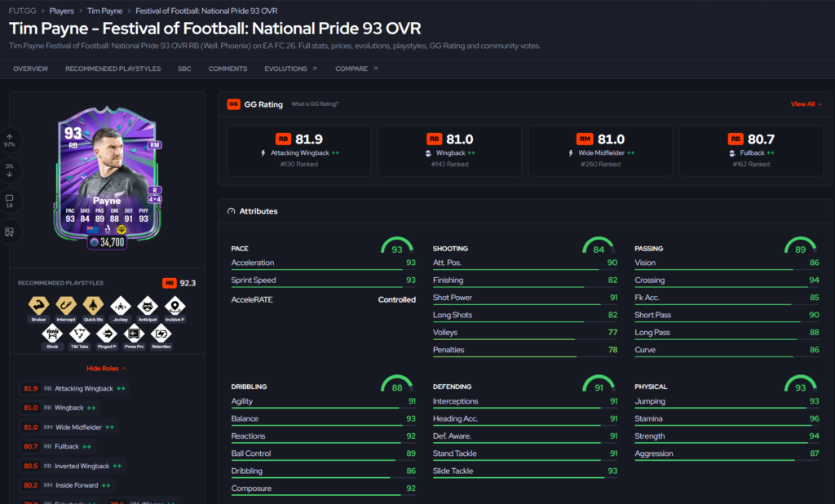Image resolution: width=835 pixels, height=504 pixels.
Task: Upvote the card using the up arrow
Action: tap(10, 140)
